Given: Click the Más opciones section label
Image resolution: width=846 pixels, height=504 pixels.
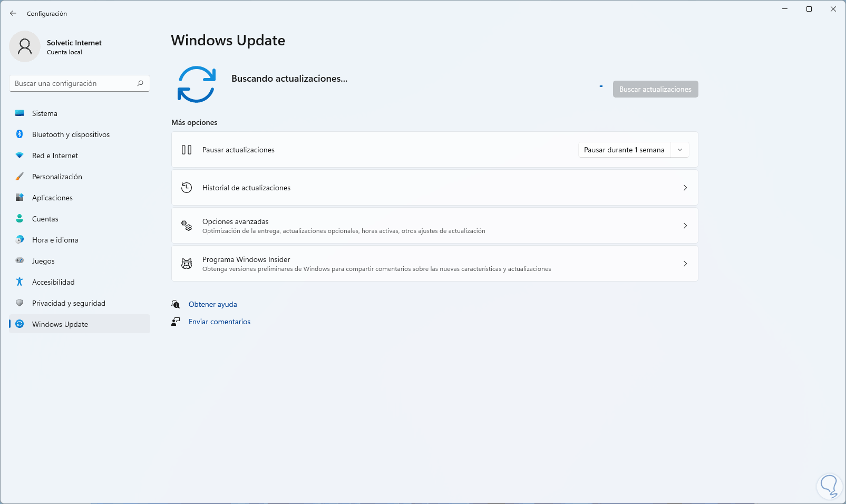Looking at the screenshot, I should pyautogui.click(x=195, y=122).
